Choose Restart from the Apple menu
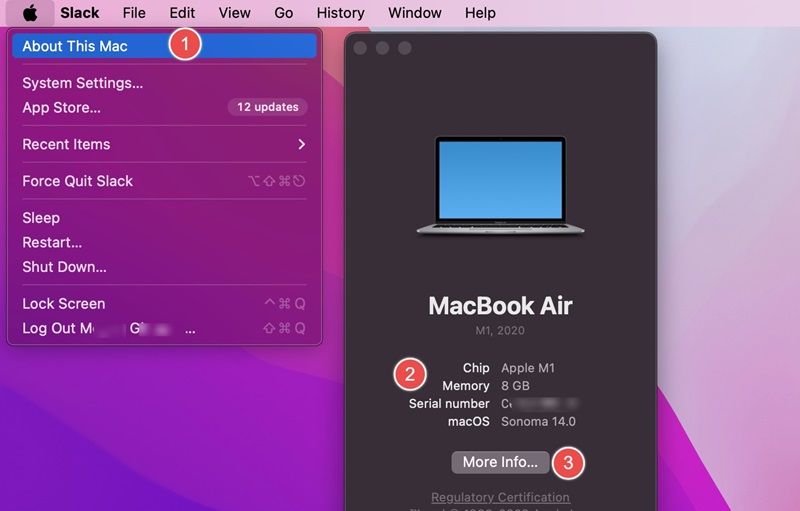800x511 pixels. point(164,242)
